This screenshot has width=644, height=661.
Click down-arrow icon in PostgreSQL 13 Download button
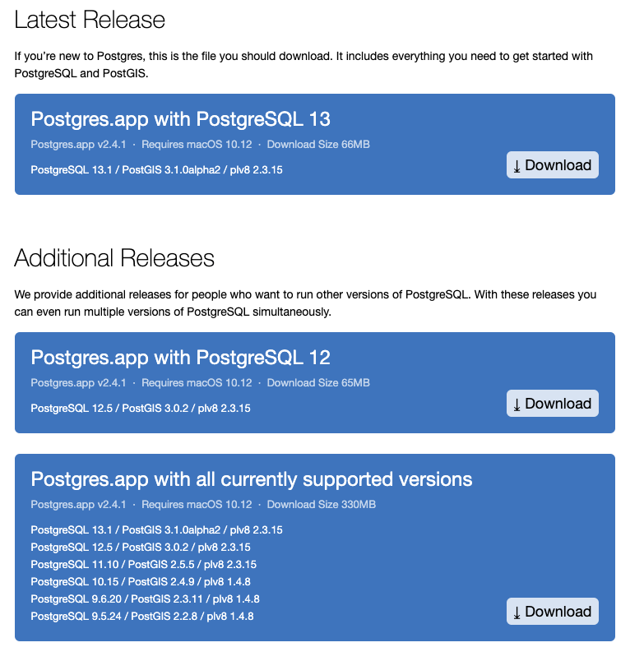[x=517, y=167]
